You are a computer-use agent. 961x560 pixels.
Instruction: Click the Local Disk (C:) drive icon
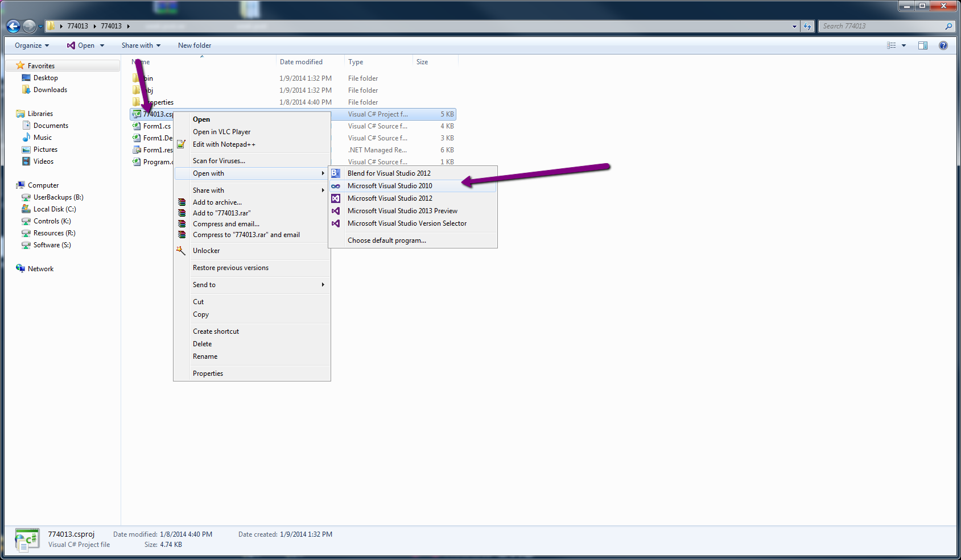26,209
